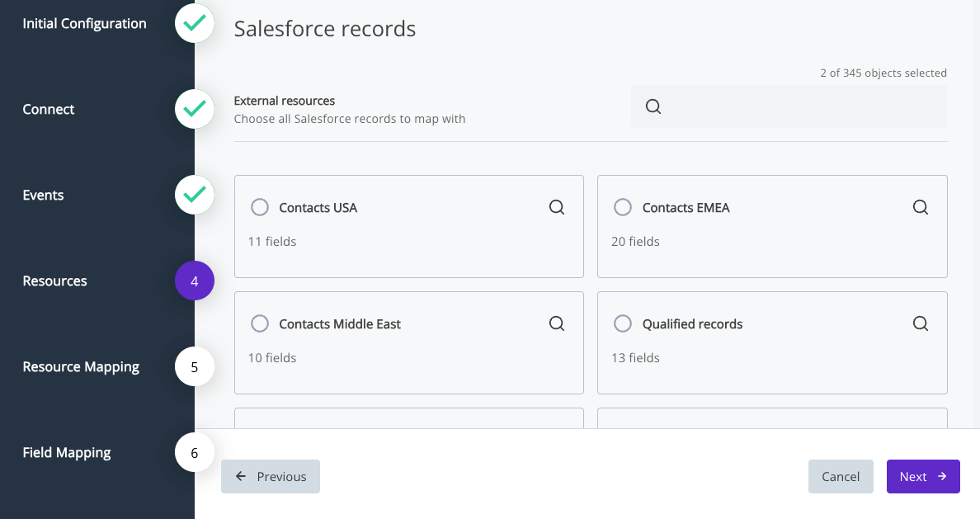This screenshot has width=980, height=519.
Task: Click the step 6 circle
Action: tap(195, 452)
